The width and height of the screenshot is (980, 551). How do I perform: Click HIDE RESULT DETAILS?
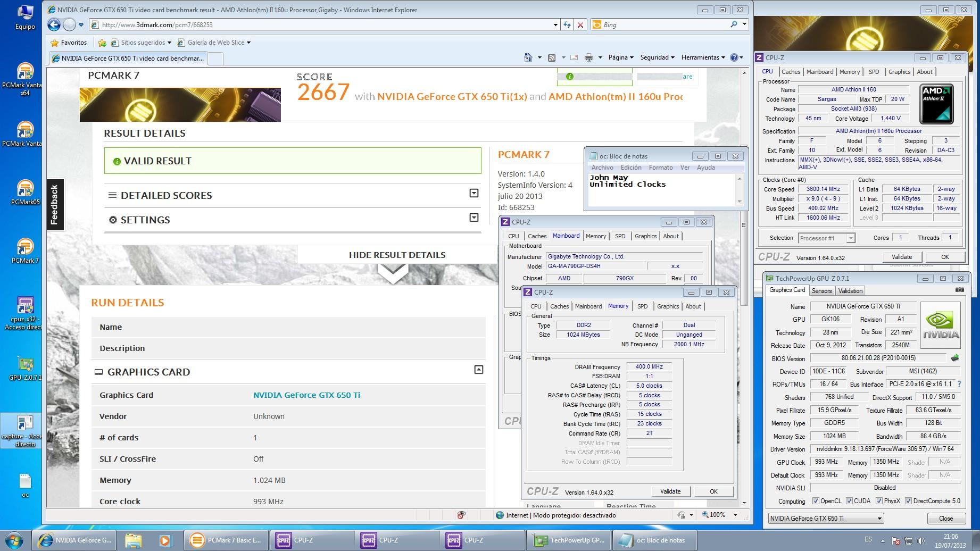[x=397, y=255]
